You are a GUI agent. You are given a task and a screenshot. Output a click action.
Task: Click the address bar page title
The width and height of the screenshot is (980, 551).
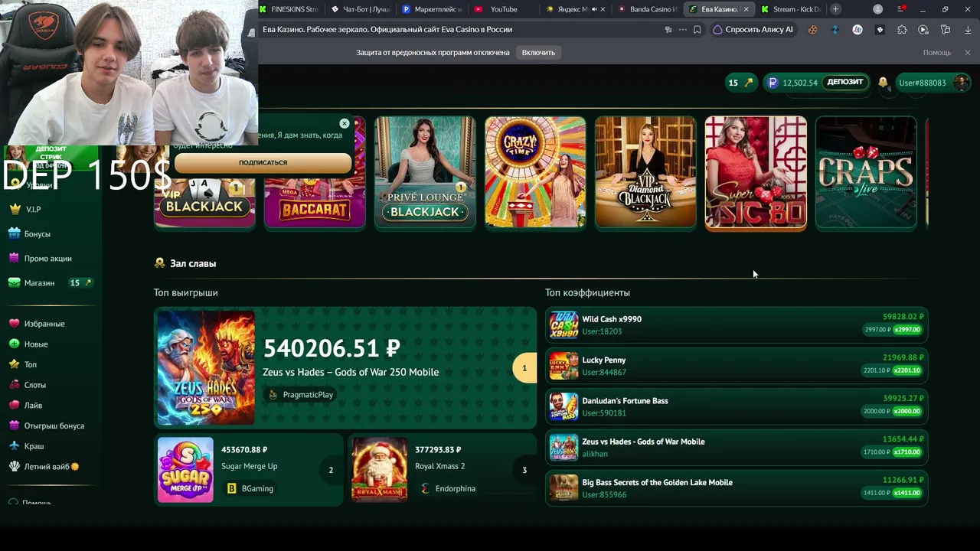pyautogui.click(x=387, y=30)
